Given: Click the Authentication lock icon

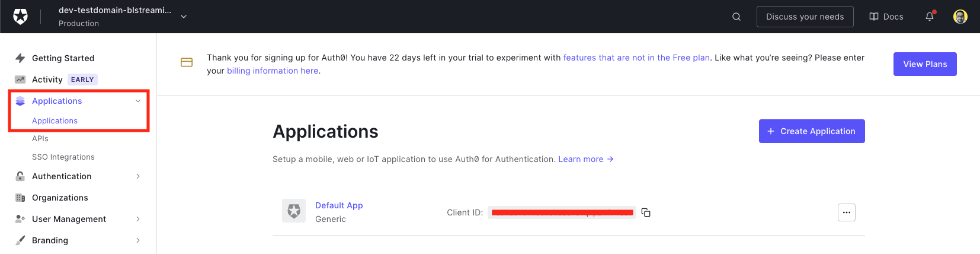Looking at the screenshot, I should click(x=20, y=176).
